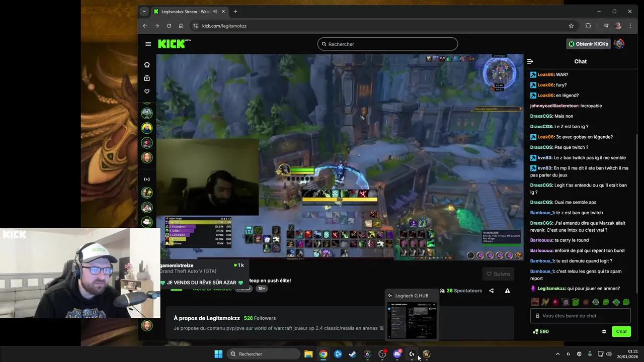The height and width of the screenshot is (362, 644).
Task: Open the Following heart icon in sidebar
Action: (147, 92)
